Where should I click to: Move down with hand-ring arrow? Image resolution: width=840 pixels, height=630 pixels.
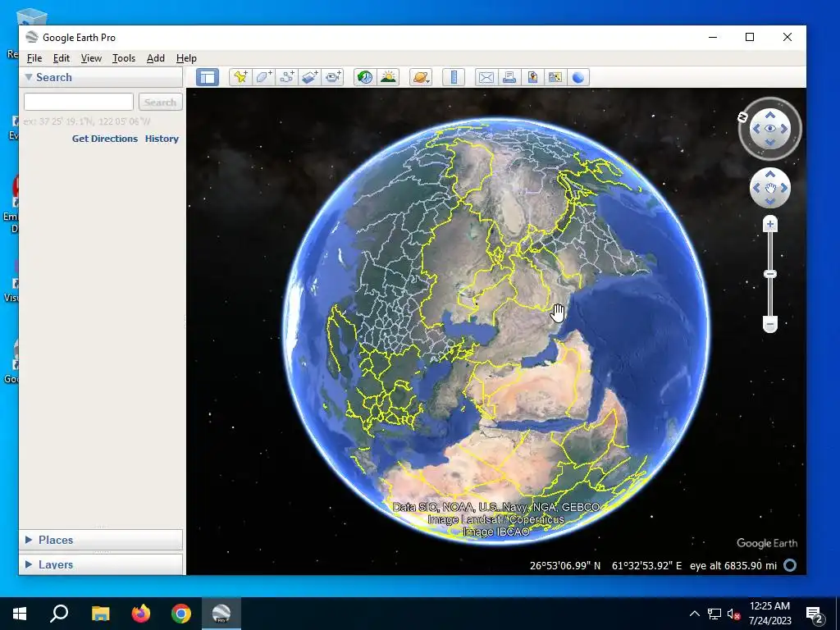pos(769,202)
